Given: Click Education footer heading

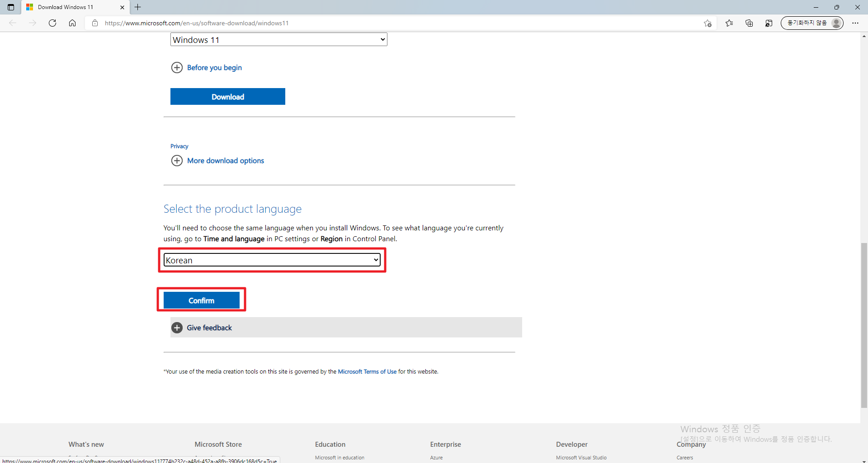Looking at the screenshot, I should (x=330, y=444).
